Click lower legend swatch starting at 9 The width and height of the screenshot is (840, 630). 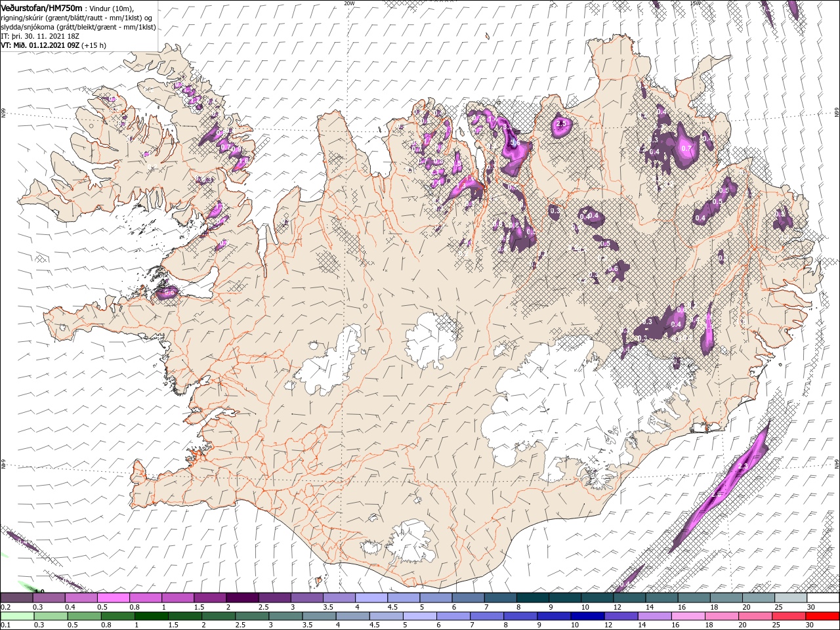pos(555,616)
